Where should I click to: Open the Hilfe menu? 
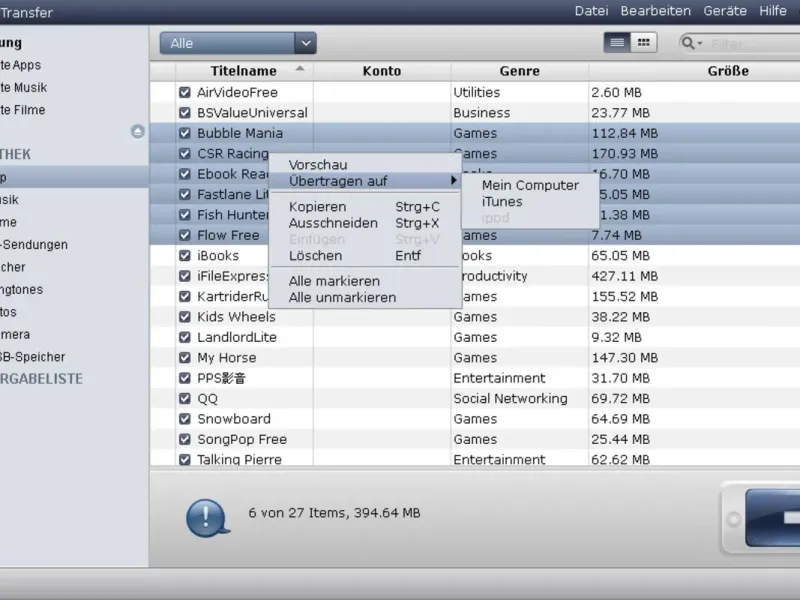coord(772,11)
